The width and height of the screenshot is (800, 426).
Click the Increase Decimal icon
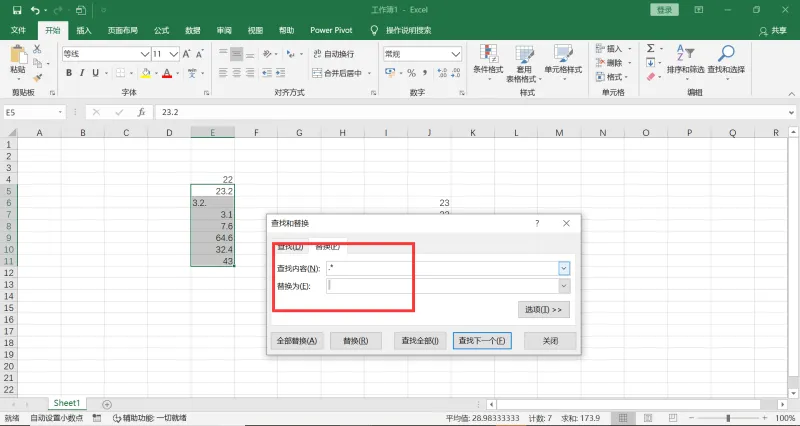click(442, 73)
